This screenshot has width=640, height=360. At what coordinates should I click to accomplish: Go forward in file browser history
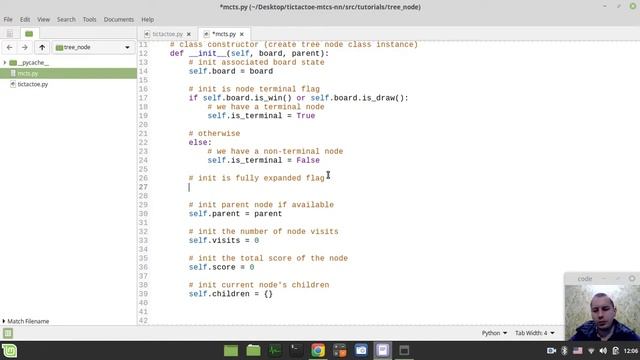coord(24,47)
